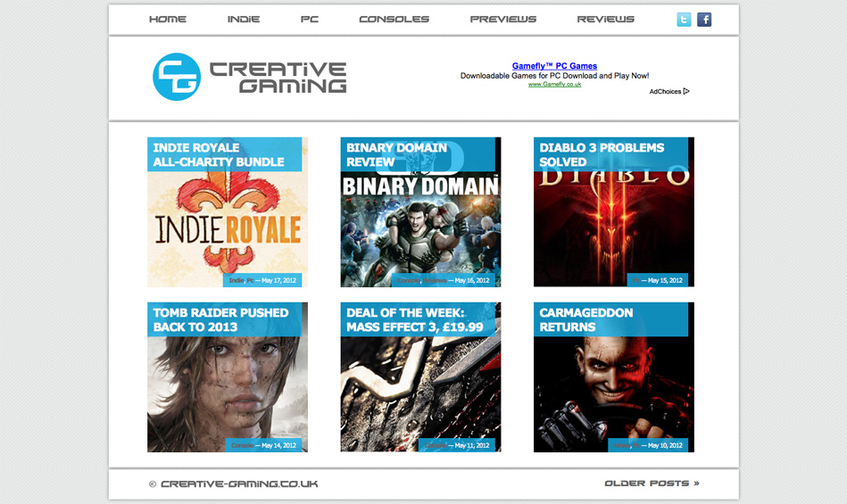Screen dimensions: 847x504
Task: Click the May 10, 2012 date text
Action: [x=665, y=445]
